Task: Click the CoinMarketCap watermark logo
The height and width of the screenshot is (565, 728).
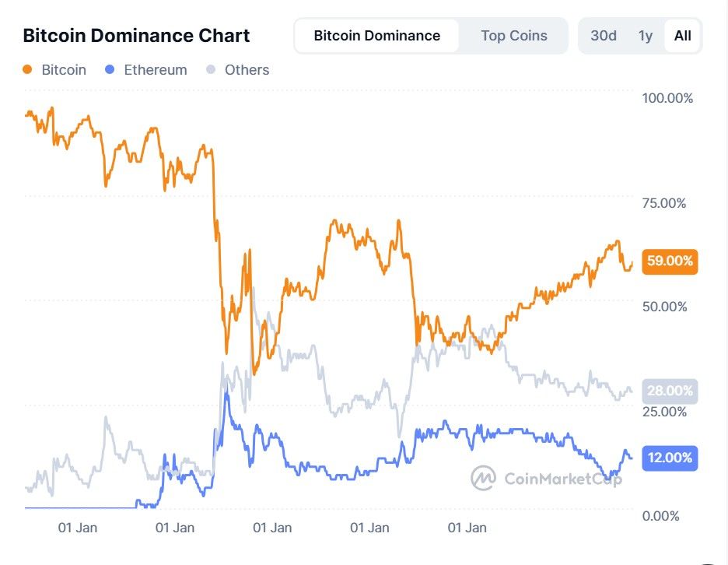Action: click(482, 479)
